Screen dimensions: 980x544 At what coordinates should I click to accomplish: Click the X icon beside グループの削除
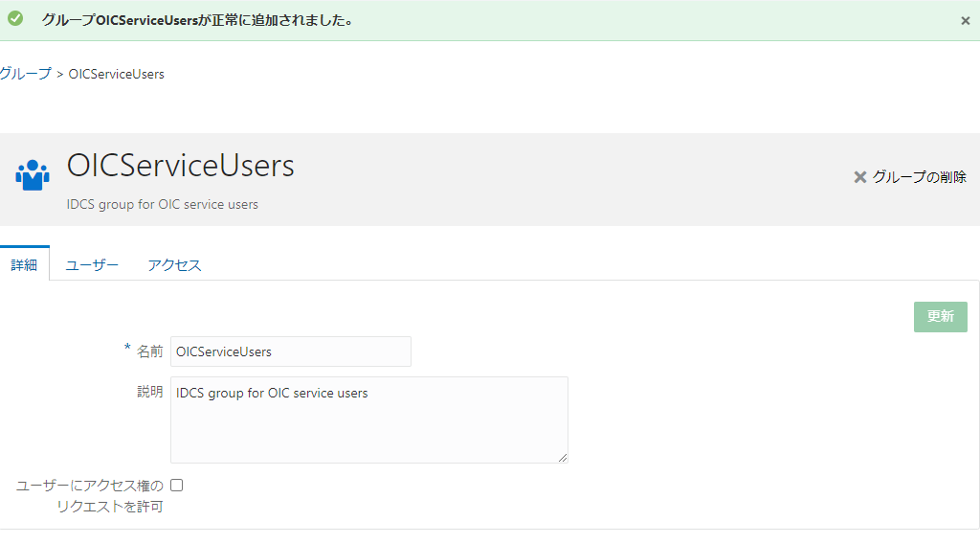pyautogui.click(x=859, y=177)
